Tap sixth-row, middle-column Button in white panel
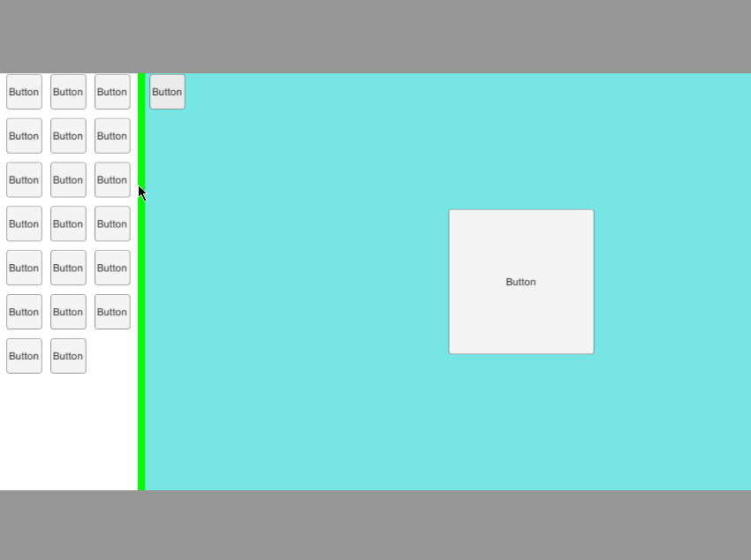This screenshot has height=560, width=751. coord(68,312)
